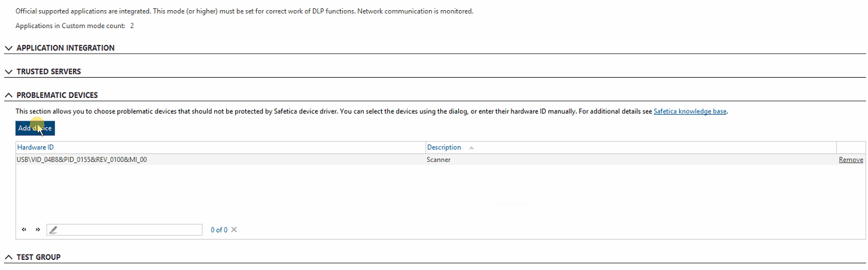Clear the filter with the X icon
This screenshot has width=868, height=270.
click(x=234, y=230)
